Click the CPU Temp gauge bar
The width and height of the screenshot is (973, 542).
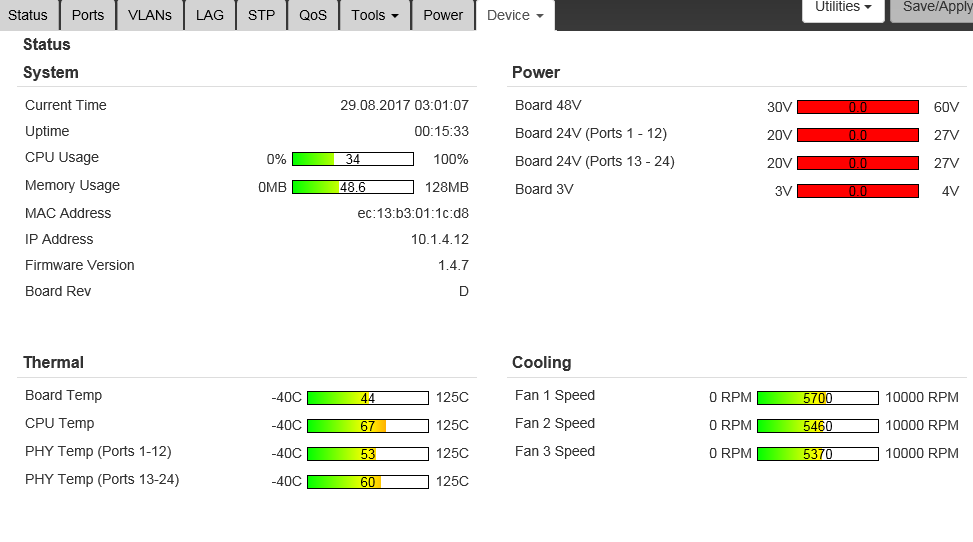click(367, 426)
